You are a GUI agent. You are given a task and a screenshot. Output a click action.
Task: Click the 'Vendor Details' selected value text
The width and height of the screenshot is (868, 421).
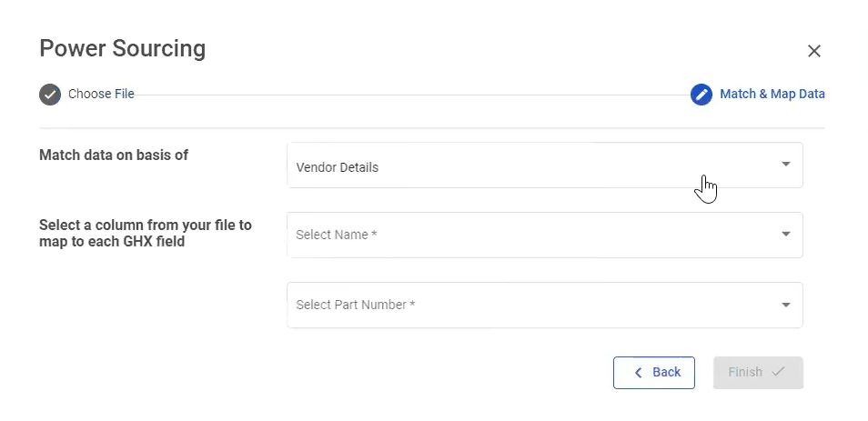(x=338, y=167)
